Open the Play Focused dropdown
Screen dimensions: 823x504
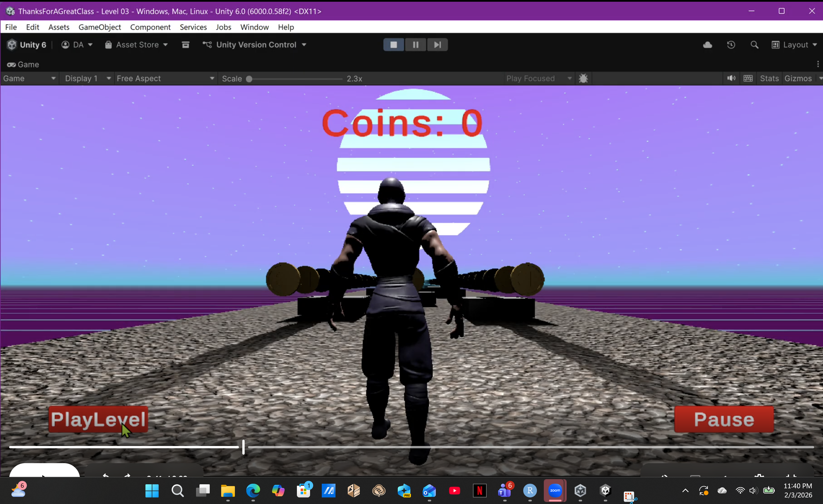538,79
